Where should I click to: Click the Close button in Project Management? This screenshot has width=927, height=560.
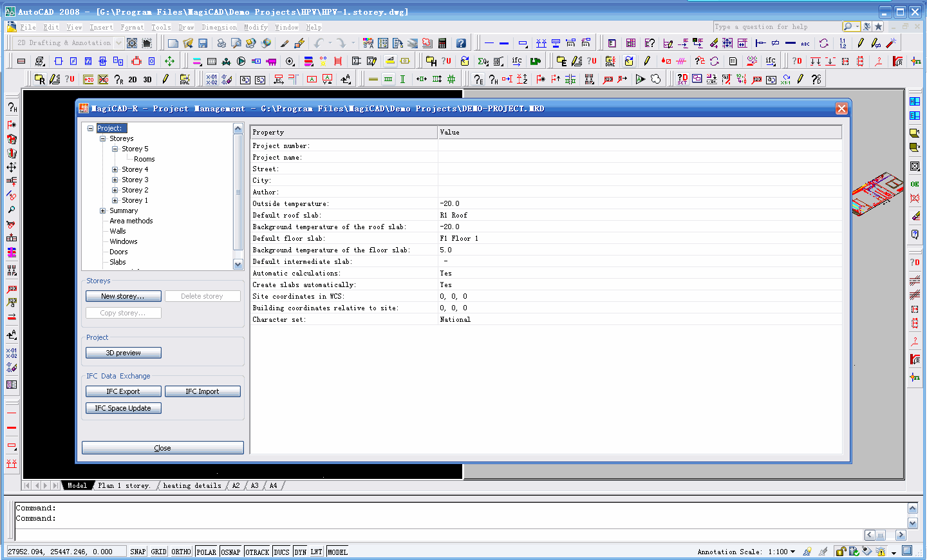click(162, 448)
